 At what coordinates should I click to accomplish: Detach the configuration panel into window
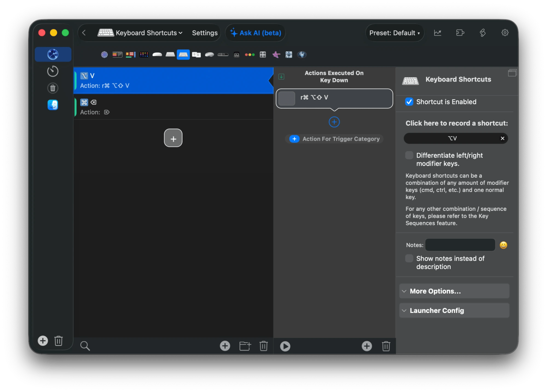(x=512, y=73)
